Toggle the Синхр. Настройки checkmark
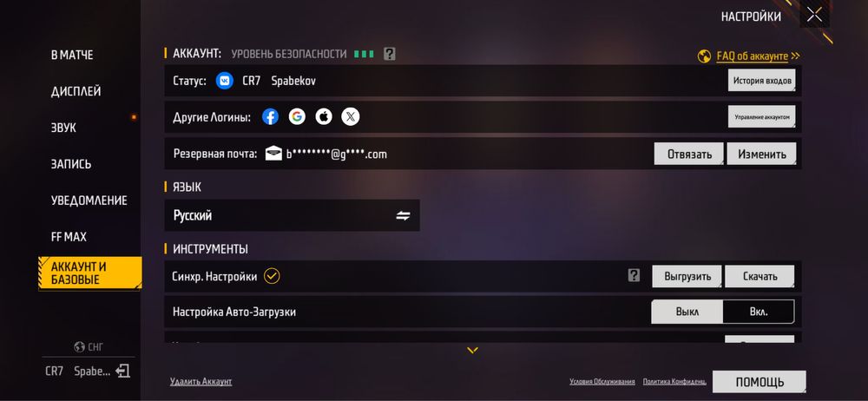 click(271, 276)
